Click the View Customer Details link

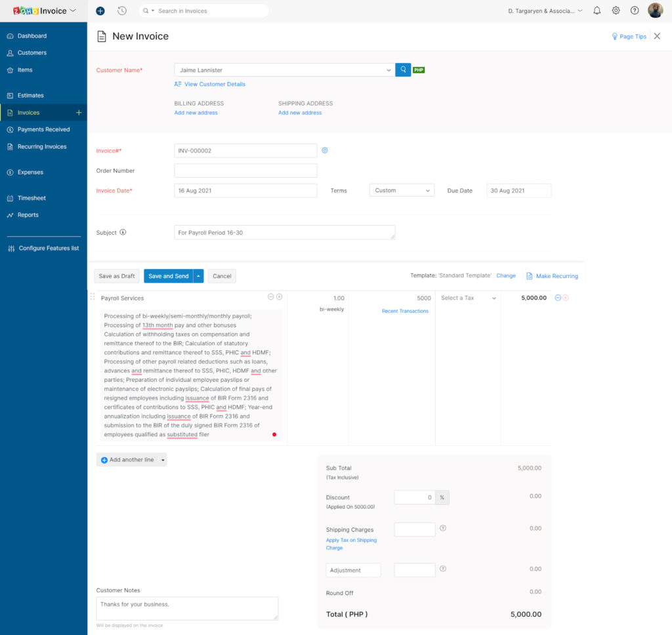[215, 84]
